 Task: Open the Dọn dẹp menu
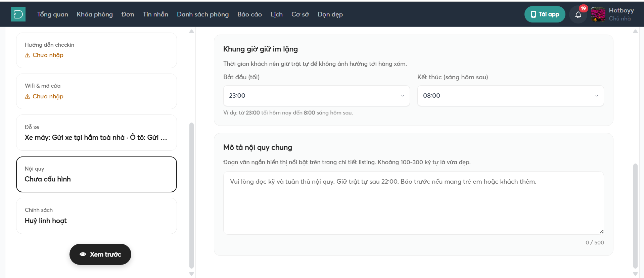(x=330, y=14)
